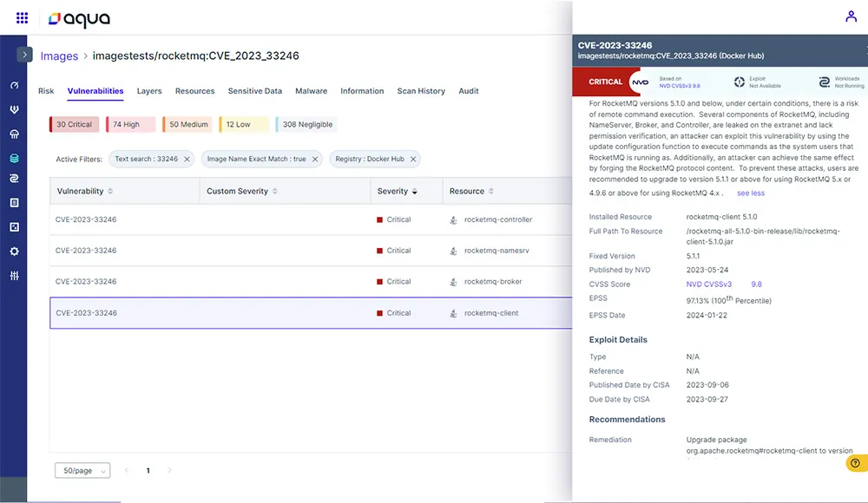Switch to the Information tab

pyautogui.click(x=362, y=91)
